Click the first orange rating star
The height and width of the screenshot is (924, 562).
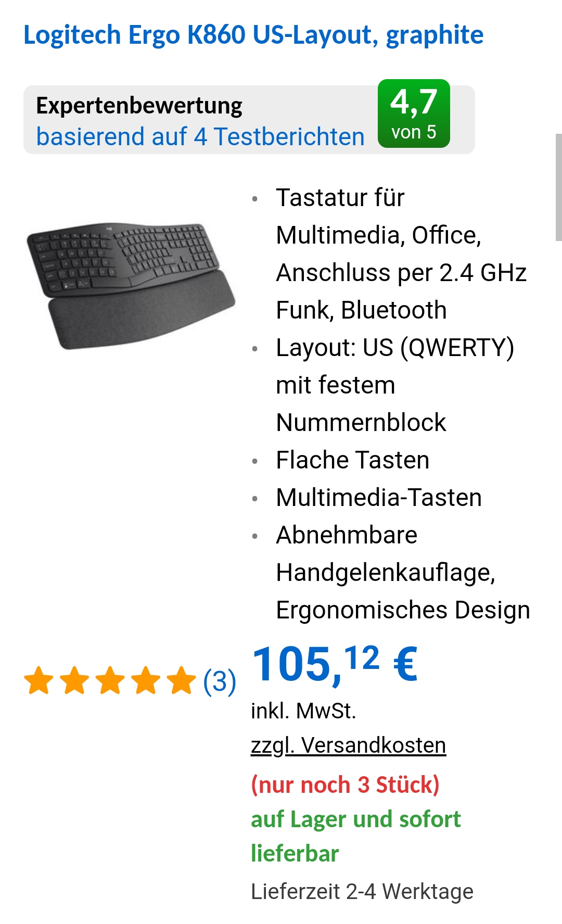pos(39,680)
